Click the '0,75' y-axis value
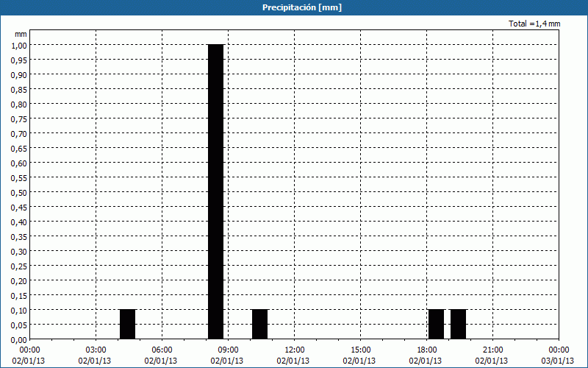This screenshot has height=368, width=588. tap(19, 119)
